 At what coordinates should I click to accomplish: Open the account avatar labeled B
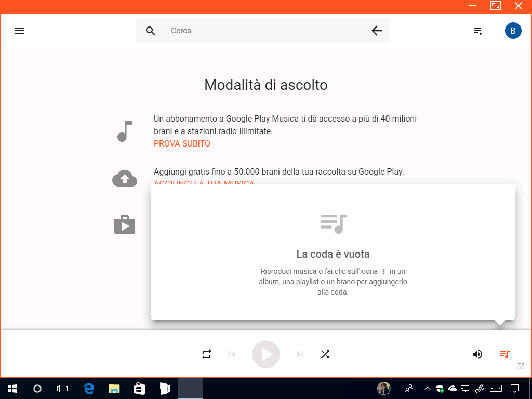pyautogui.click(x=513, y=31)
